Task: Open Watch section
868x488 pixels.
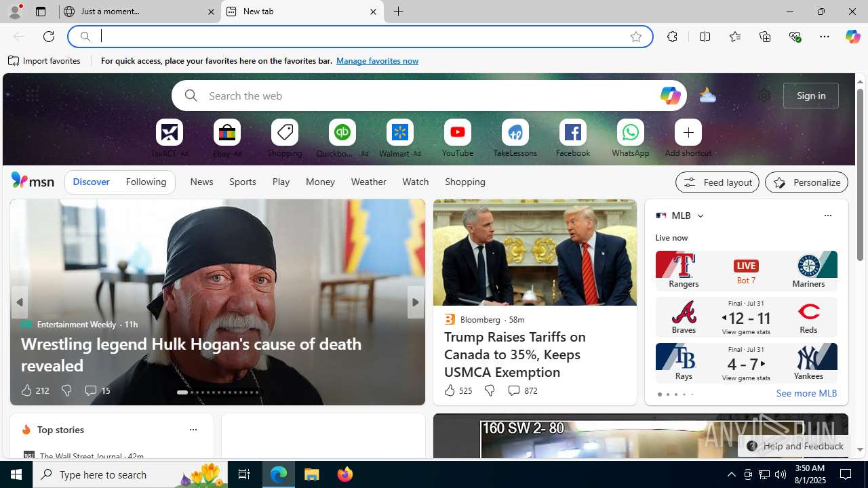Action: (416, 182)
